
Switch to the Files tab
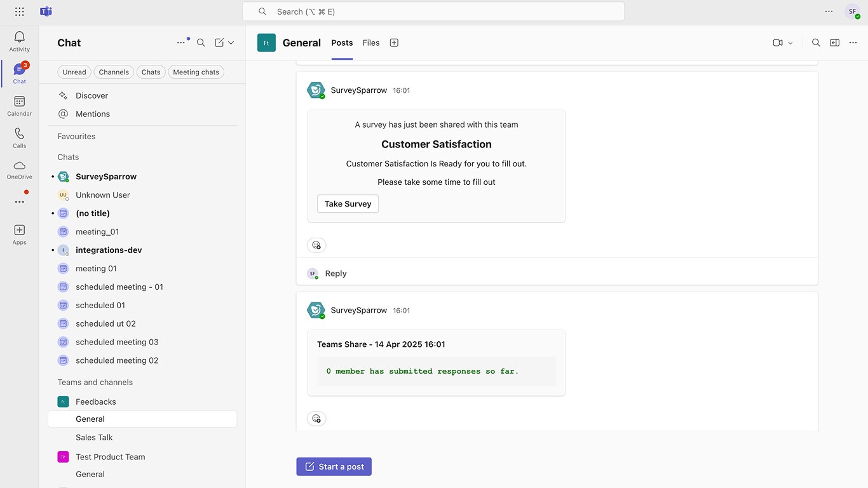pos(371,43)
